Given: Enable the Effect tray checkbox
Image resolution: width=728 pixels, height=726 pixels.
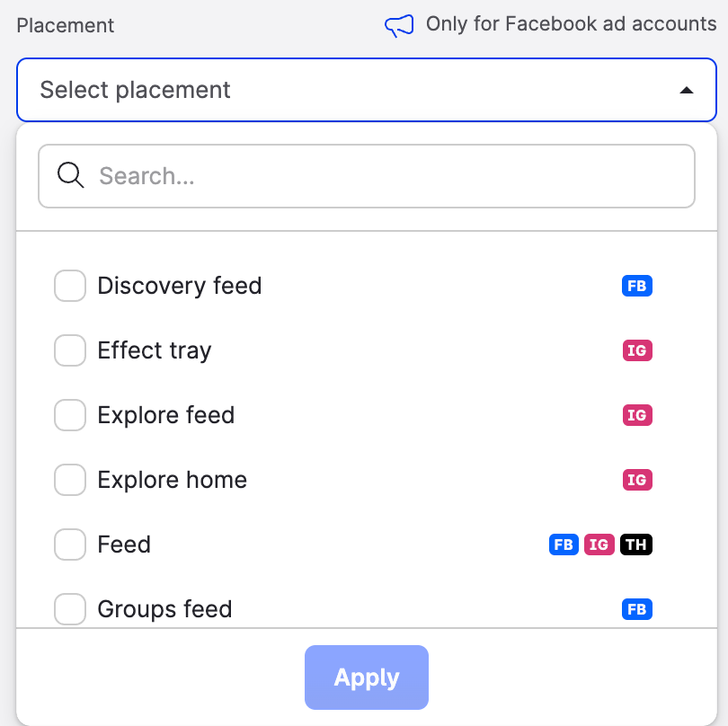Looking at the screenshot, I should point(70,350).
